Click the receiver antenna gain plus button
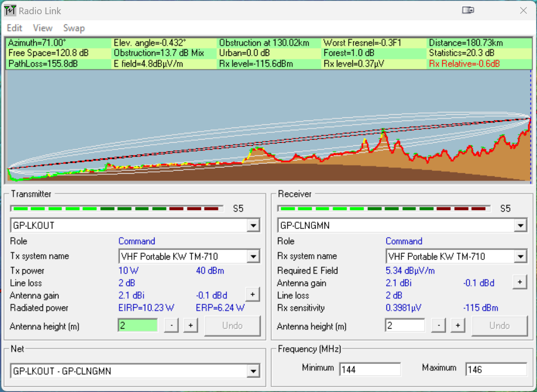537x392 pixels. (x=520, y=282)
